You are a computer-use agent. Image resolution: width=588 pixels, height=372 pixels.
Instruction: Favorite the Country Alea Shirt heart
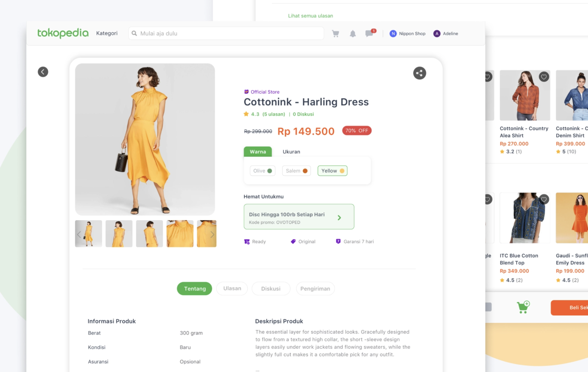coord(544,77)
